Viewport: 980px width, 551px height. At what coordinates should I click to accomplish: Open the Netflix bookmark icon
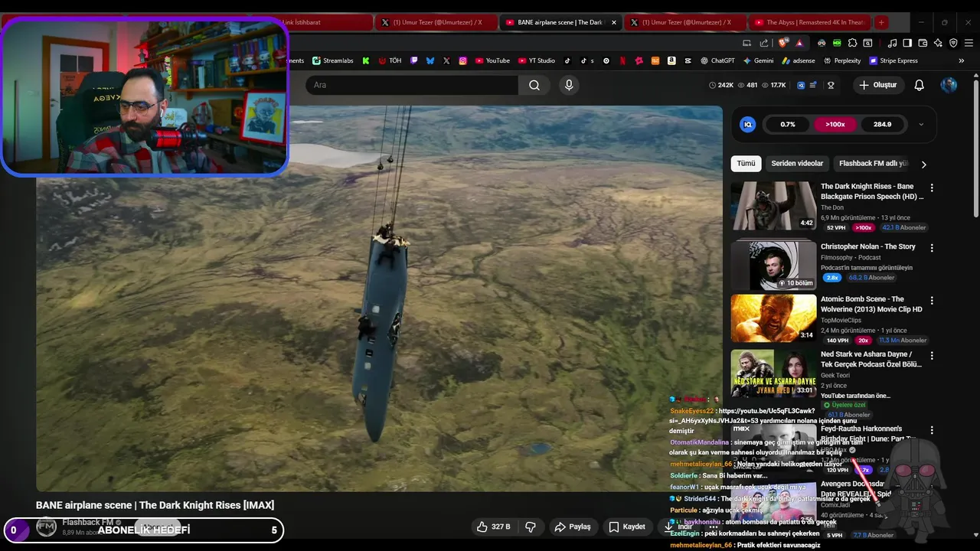(622, 60)
